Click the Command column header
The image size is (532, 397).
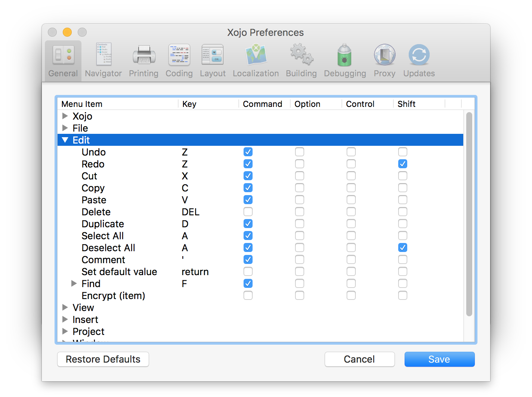pyautogui.click(x=265, y=104)
